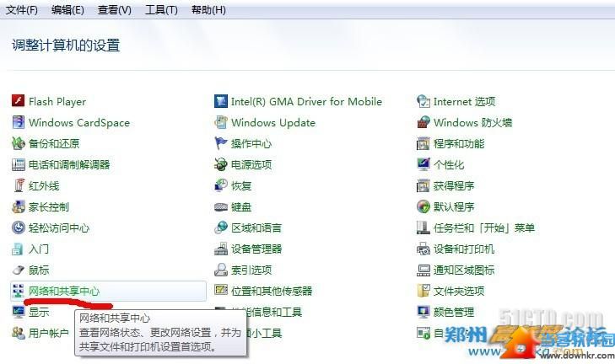Click the 位置和其他传感器 icon
This screenshot has width=615, height=364.
pos(221,291)
